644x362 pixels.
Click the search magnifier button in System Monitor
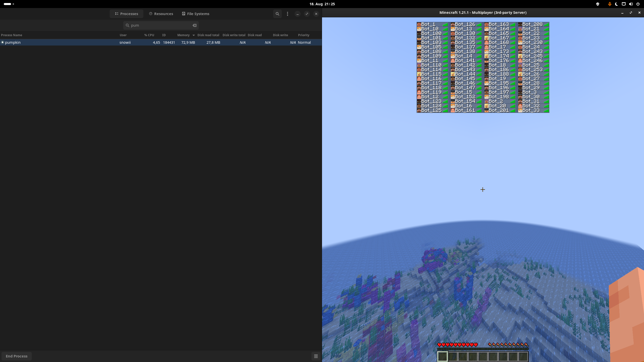[277, 14]
